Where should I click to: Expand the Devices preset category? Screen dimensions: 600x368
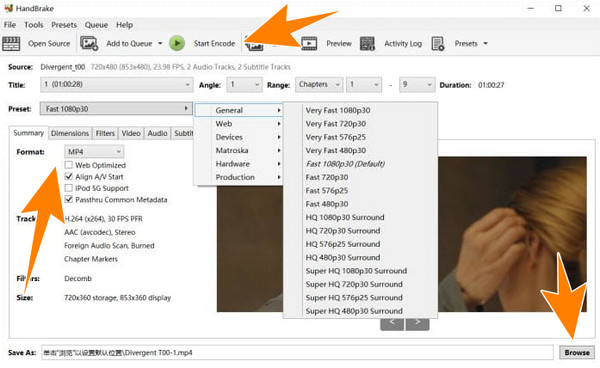click(x=239, y=137)
